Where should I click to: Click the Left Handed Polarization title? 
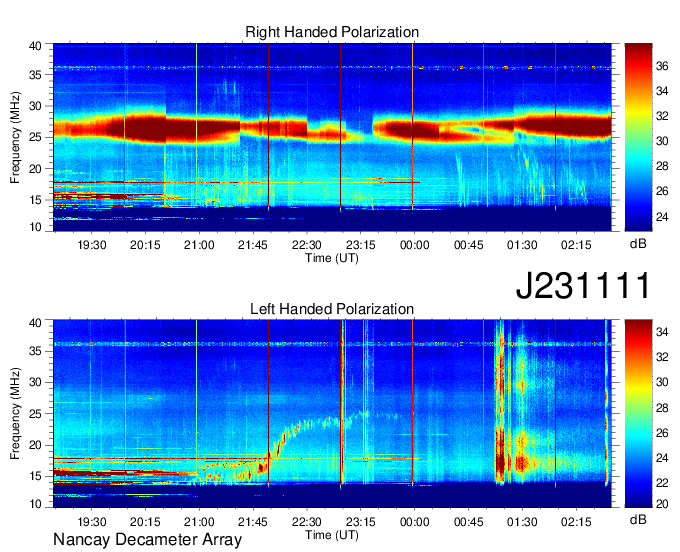(332, 309)
